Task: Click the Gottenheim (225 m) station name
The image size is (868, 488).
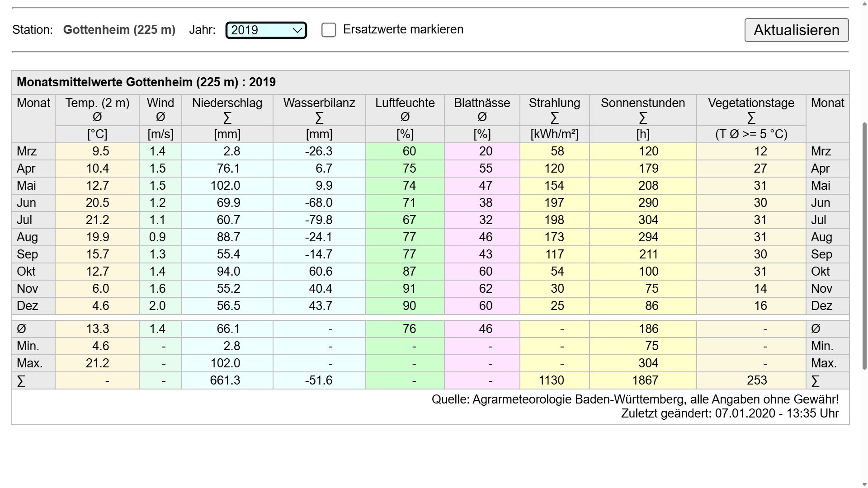Action: coord(119,30)
